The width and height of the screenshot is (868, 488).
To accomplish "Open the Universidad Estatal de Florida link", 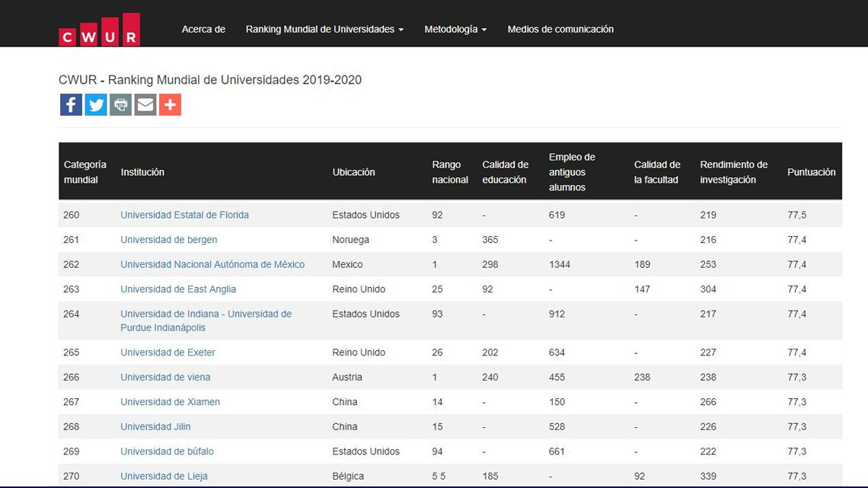I will (184, 215).
